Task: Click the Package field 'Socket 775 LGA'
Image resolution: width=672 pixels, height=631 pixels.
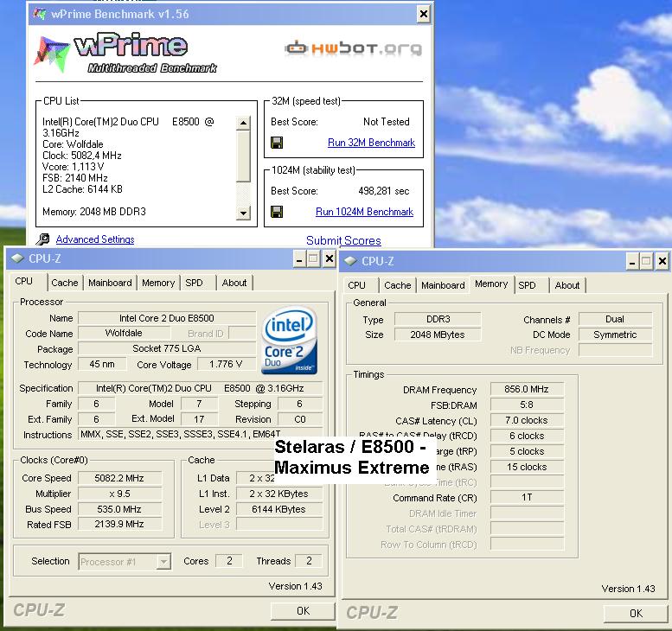Action: click(x=167, y=348)
